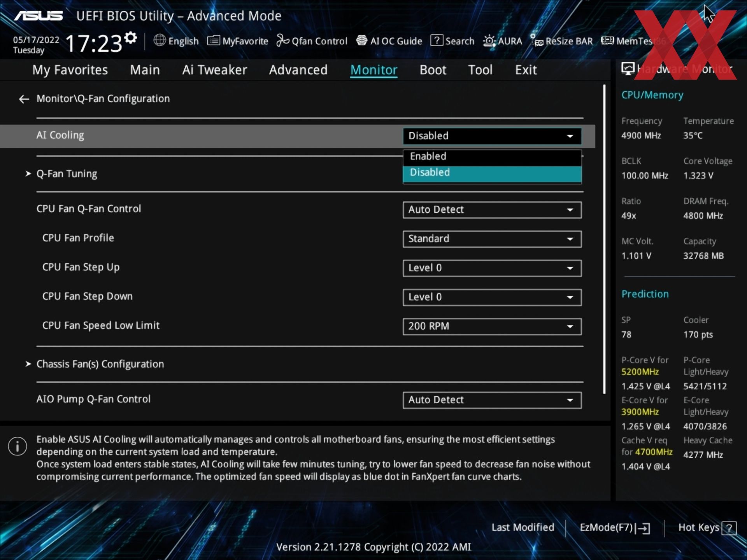
Task: Click the CPU Fan Speed Low Limit label
Action: point(101,325)
